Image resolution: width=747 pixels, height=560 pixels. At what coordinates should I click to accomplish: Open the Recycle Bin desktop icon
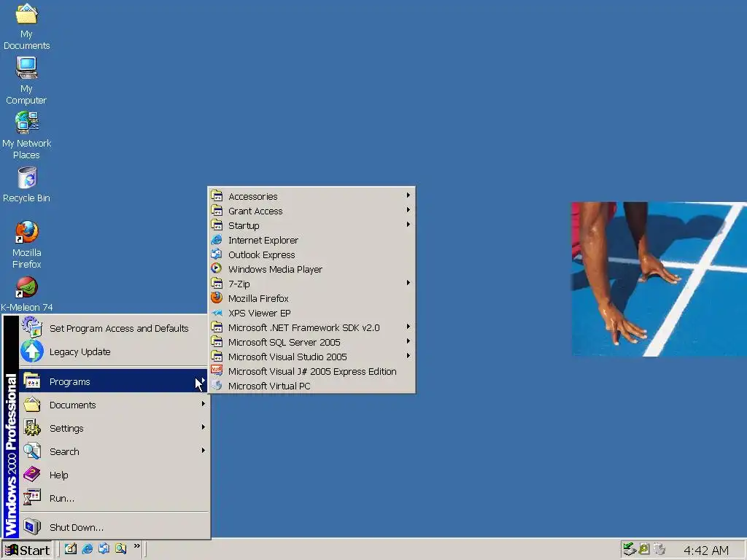tap(27, 184)
